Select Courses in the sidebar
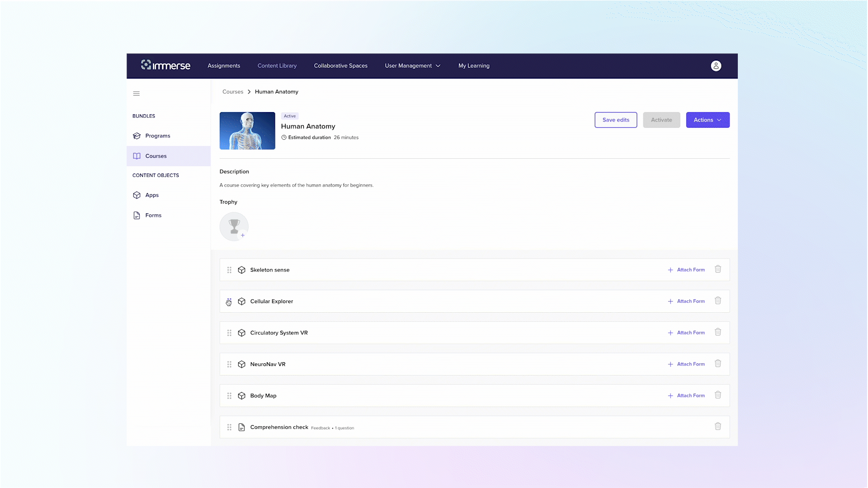 (168, 156)
